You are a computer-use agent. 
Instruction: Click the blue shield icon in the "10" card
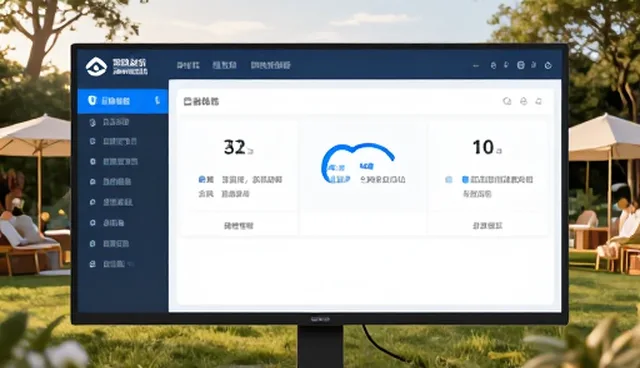coord(465,180)
